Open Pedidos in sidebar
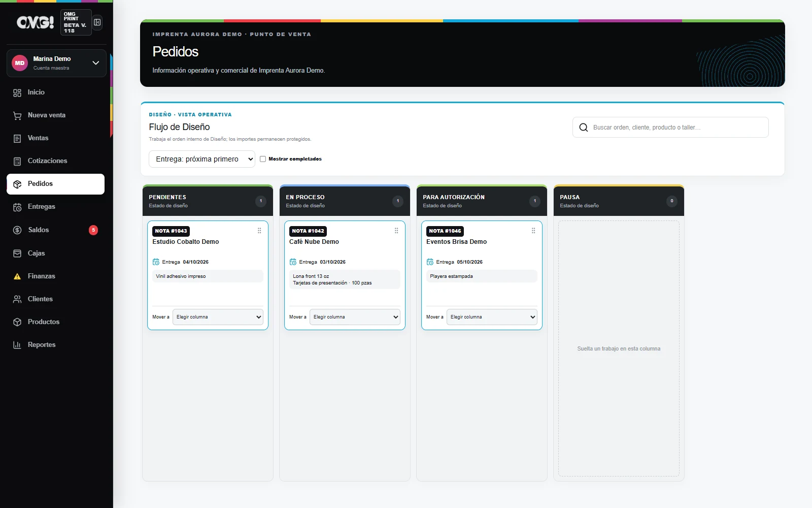Image resolution: width=812 pixels, height=508 pixels. pyautogui.click(x=55, y=184)
